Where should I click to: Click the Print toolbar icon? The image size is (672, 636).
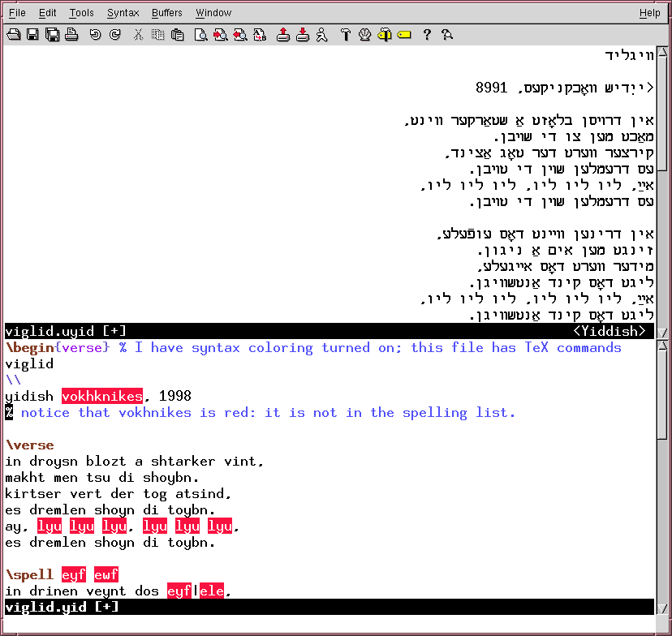point(71,35)
